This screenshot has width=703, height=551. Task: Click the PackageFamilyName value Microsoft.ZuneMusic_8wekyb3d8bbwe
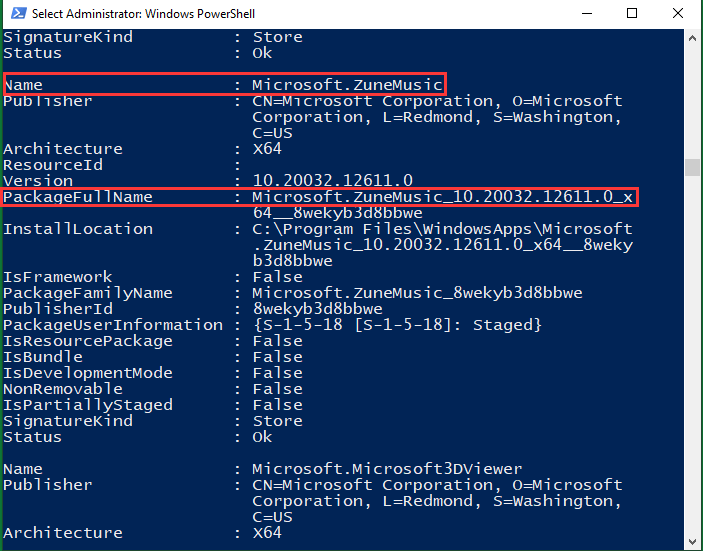click(x=417, y=293)
